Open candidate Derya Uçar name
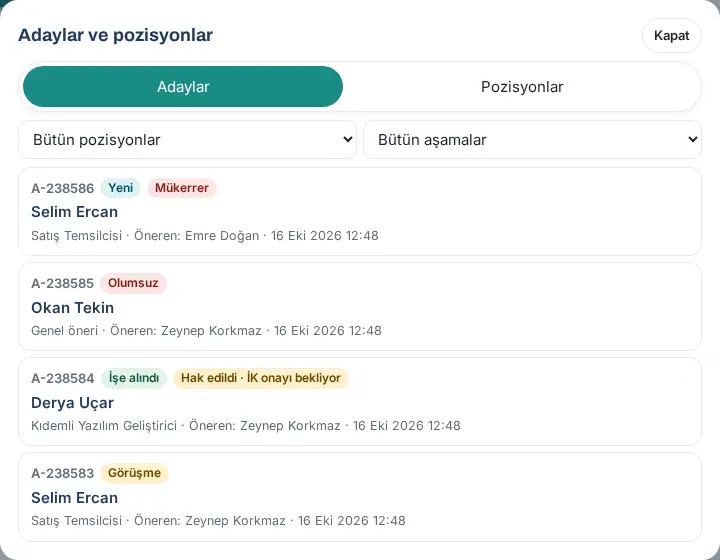720x560 pixels. click(x=73, y=403)
